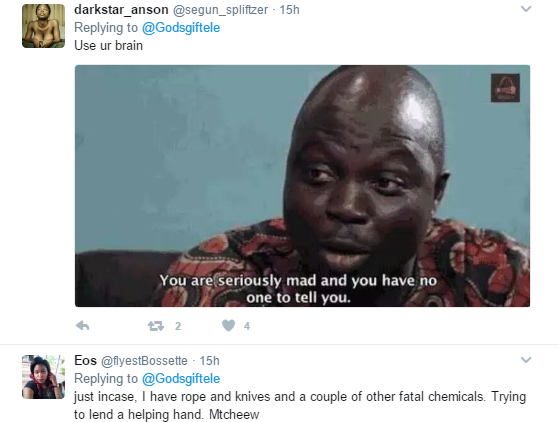Open the darkstar_anson display name
559x422 pixels.
(121, 10)
